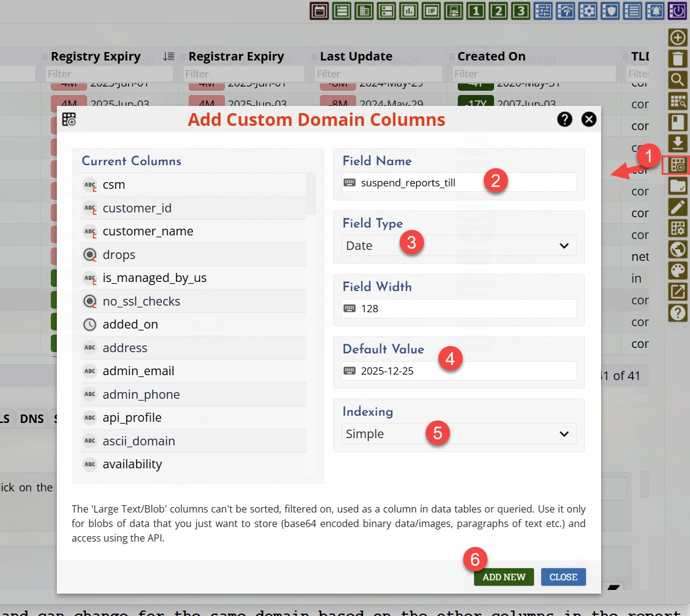Select is_managed_by_us column entry
Viewport: 690px width, 616px height.
pyautogui.click(x=194, y=278)
